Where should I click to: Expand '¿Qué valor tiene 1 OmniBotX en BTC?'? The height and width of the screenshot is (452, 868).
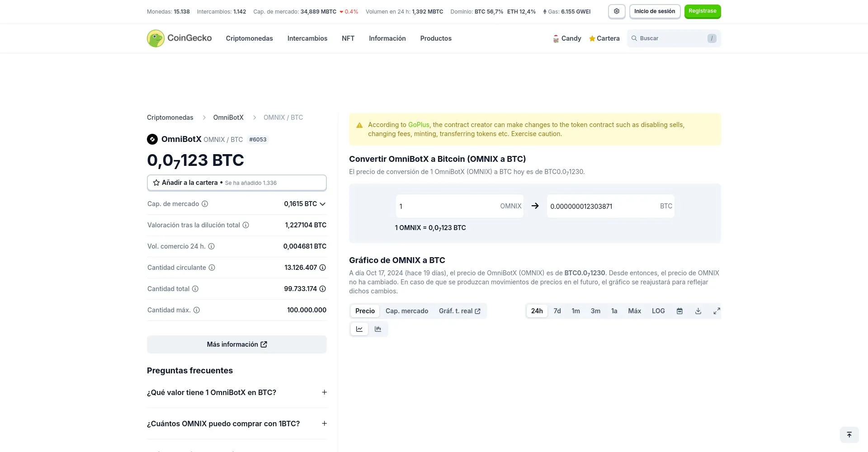[237, 392]
